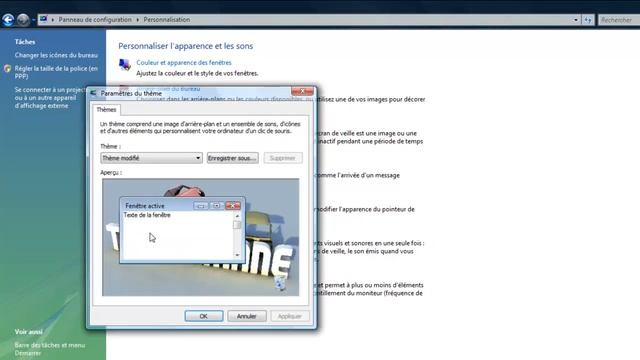Click the 'Texte de la fenêtre' preview text
The image size is (640, 360).
(x=147, y=215)
